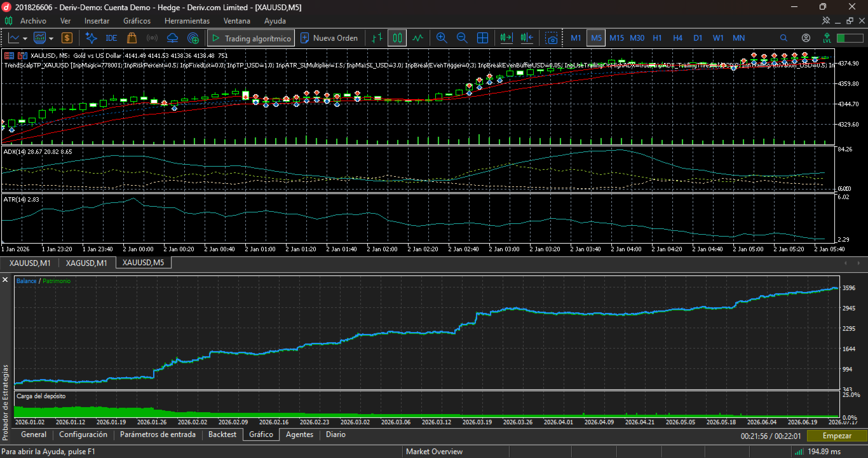868x458 pixels.
Task: Select the M15 timeframe
Action: point(616,38)
